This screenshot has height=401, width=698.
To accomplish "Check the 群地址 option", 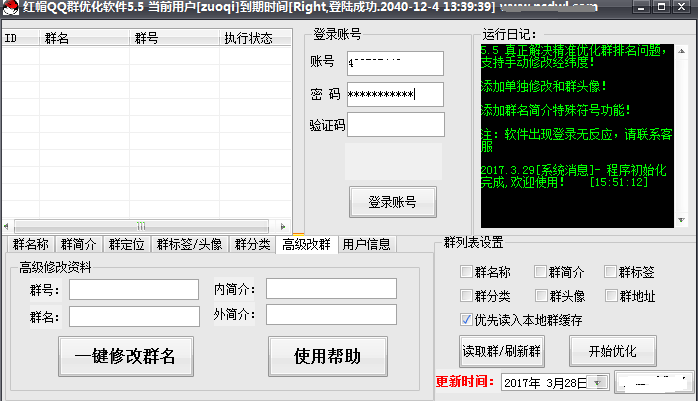I will [x=611, y=296].
